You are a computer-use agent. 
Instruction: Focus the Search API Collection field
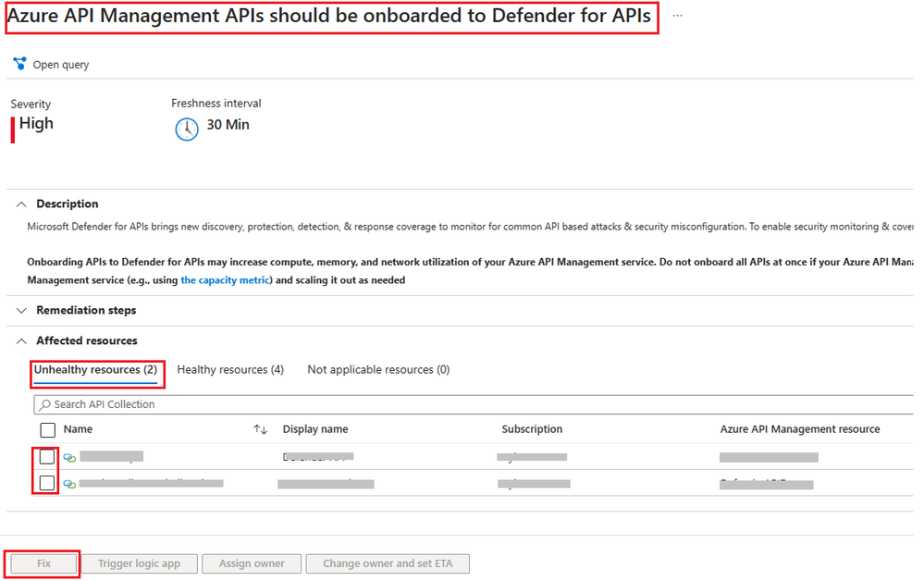coord(474,404)
